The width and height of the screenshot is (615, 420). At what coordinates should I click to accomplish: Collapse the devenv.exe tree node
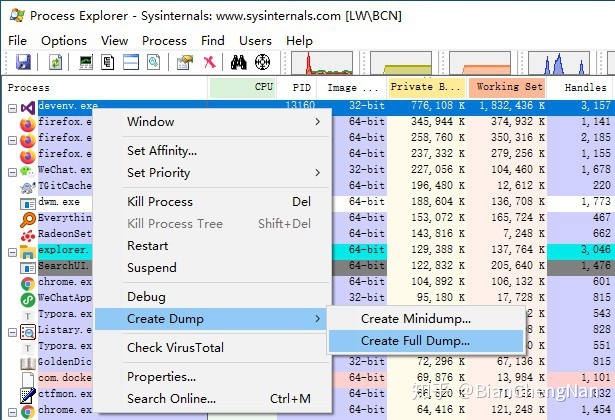click(x=13, y=108)
